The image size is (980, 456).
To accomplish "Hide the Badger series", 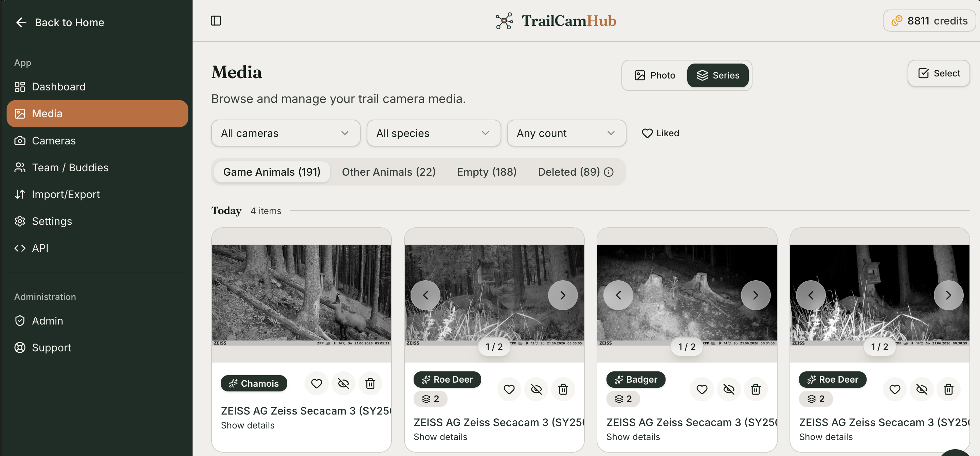I will (x=729, y=389).
